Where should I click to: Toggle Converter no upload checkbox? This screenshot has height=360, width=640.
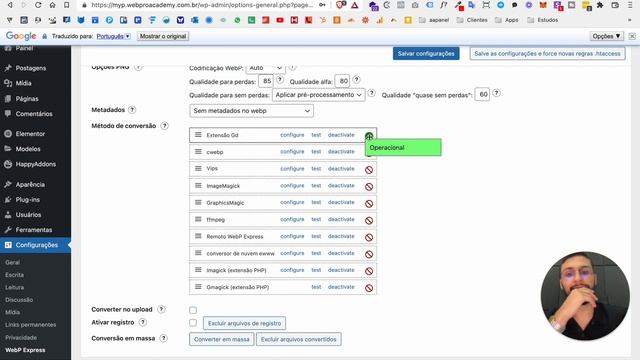[x=193, y=310]
